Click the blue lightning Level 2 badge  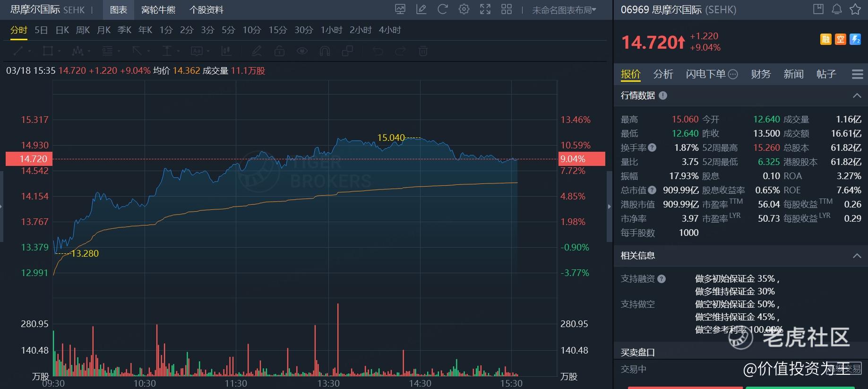click(x=855, y=39)
